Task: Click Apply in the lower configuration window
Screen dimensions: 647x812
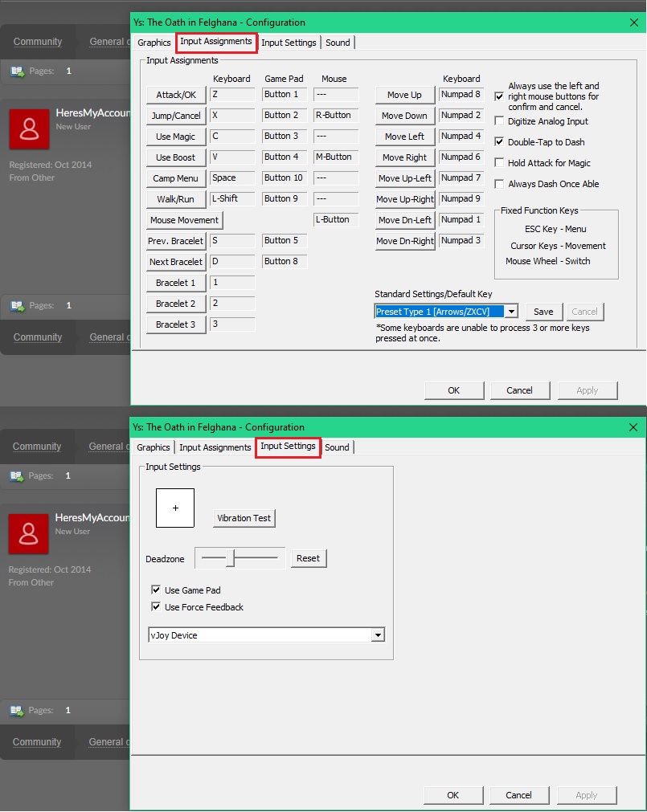Action: 587,795
